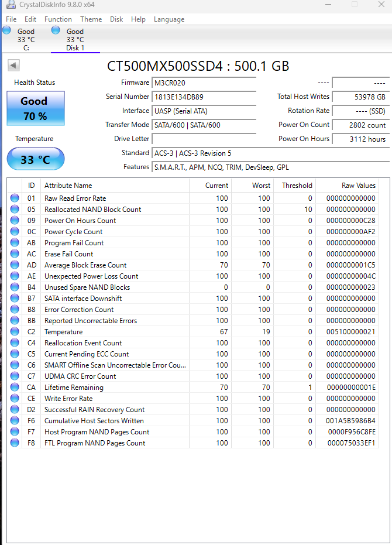The image size is (392, 545).
Task: Click the Rotation Rate value field
Action: 361,111
